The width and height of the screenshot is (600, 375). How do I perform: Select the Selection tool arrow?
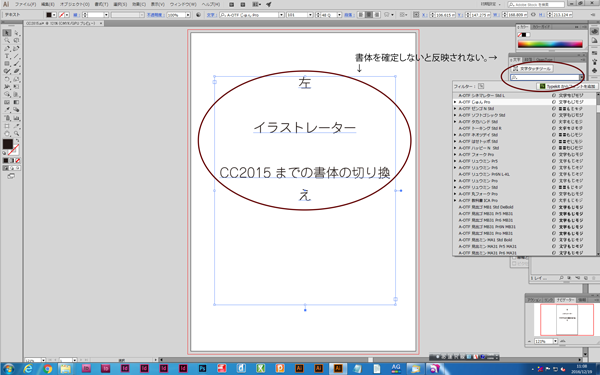coord(7,33)
